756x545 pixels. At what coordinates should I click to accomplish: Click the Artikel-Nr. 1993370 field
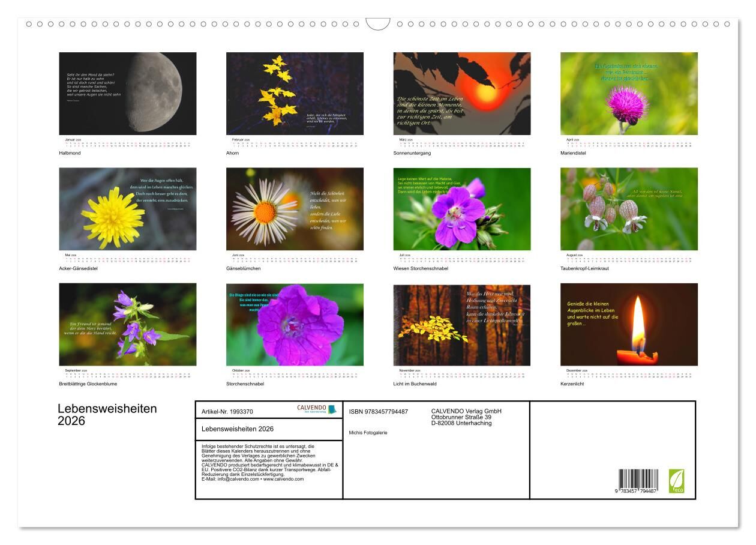[x=227, y=412]
